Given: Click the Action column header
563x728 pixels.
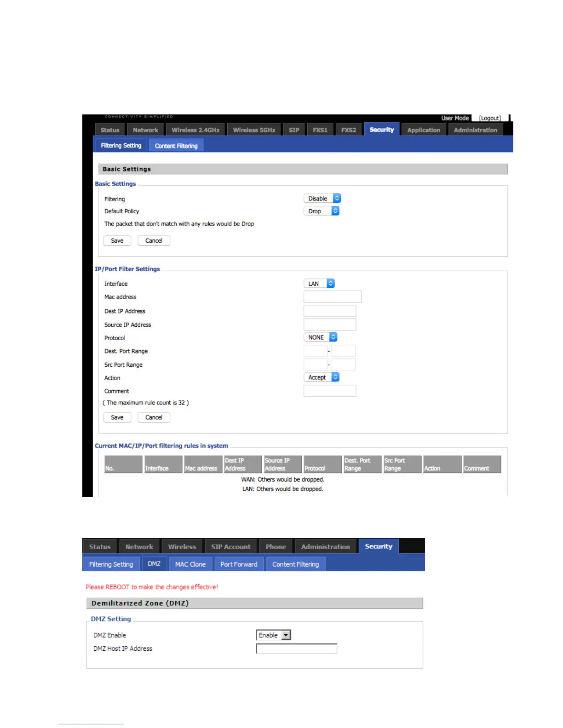Looking at the screenshot, I should pyautogui.click(x=442, y=464).
